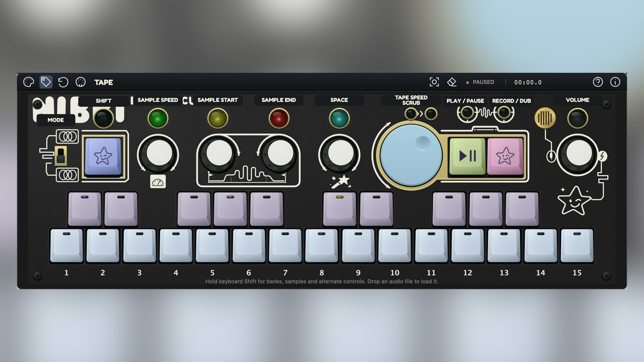Click the magic wand star icon under Space

341,182
